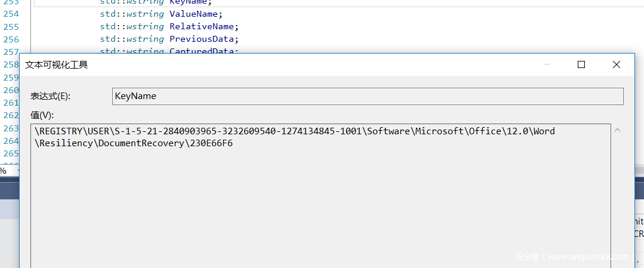Maximize the text visualizer window
The image size is (644, 268).
pyautogui.click(x=581, y=64)
